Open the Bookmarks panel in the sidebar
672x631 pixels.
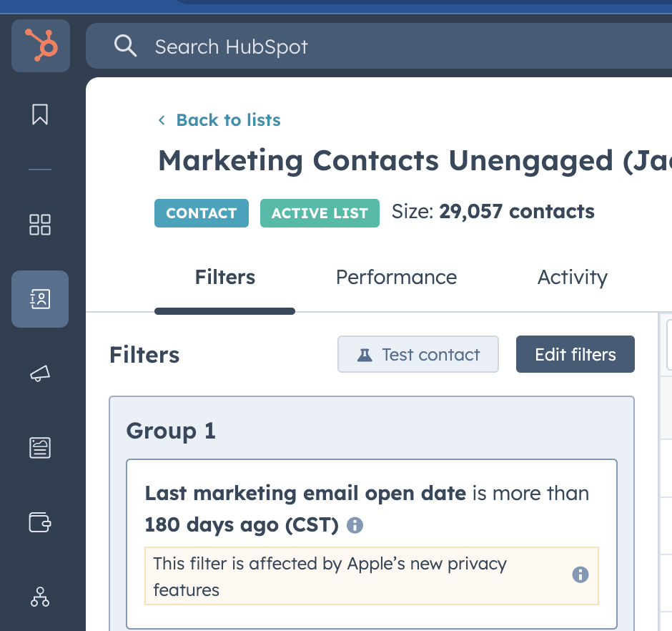point(41,114)
